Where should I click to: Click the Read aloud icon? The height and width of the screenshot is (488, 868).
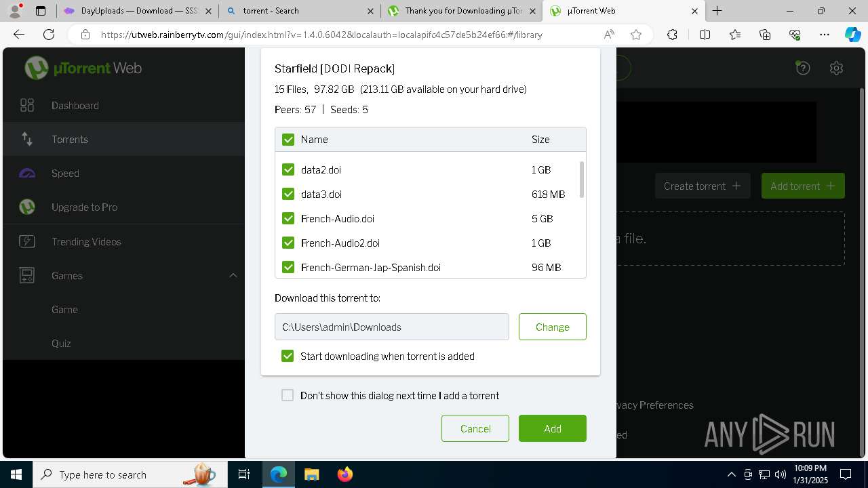609,35
